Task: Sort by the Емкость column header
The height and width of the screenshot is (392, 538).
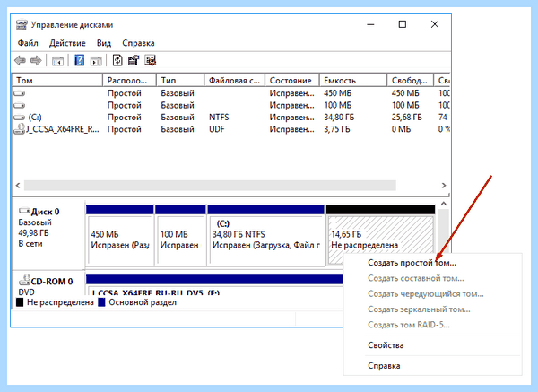Action: pyautogui.click(x=353, y=81)
